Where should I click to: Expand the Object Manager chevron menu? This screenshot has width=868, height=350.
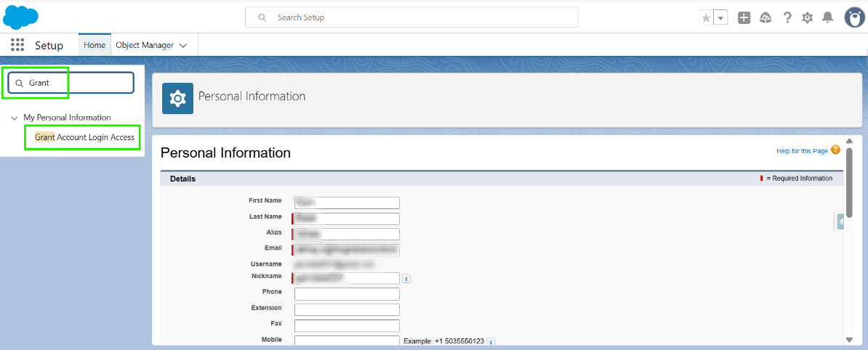point(183,45)
